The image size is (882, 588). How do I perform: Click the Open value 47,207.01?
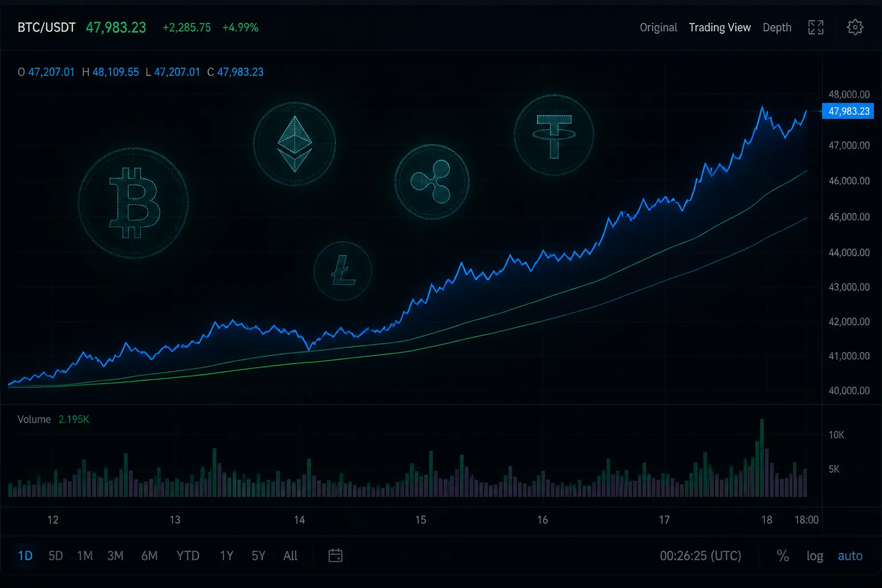pyautogui.click(x=51, y=72)
